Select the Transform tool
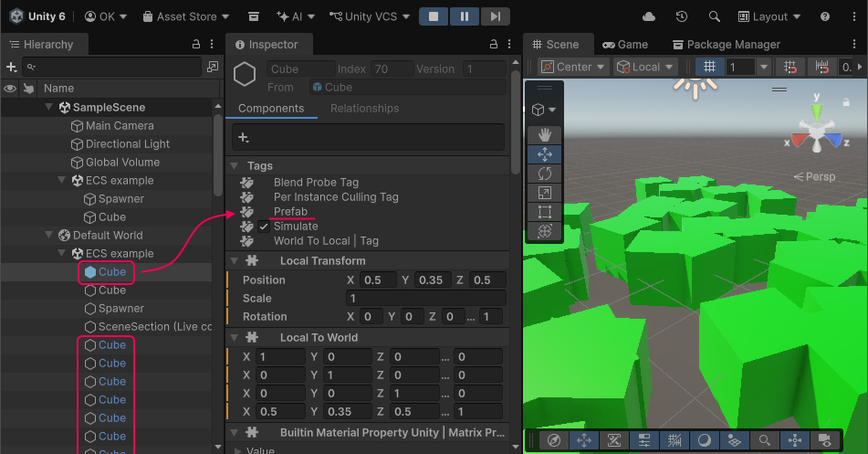 tap(545, 231)
